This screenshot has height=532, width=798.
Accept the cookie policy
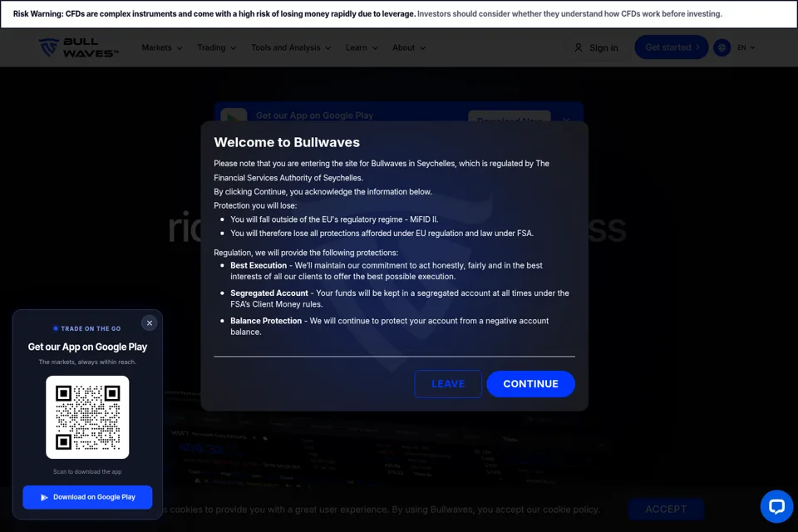tap(666, 509)
